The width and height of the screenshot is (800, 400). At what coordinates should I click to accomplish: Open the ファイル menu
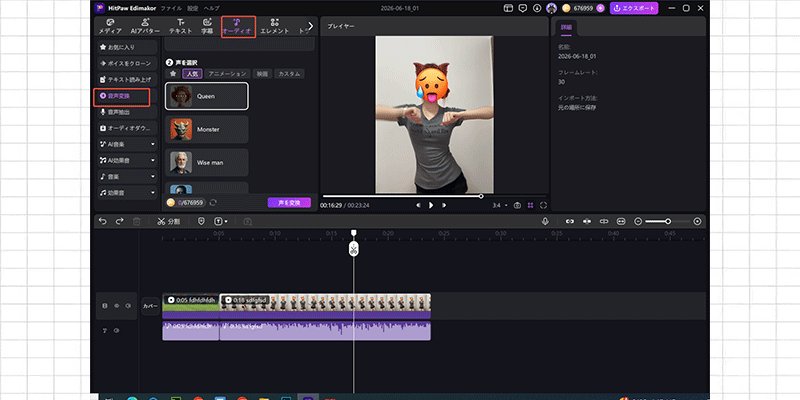[x=171, y=8]
